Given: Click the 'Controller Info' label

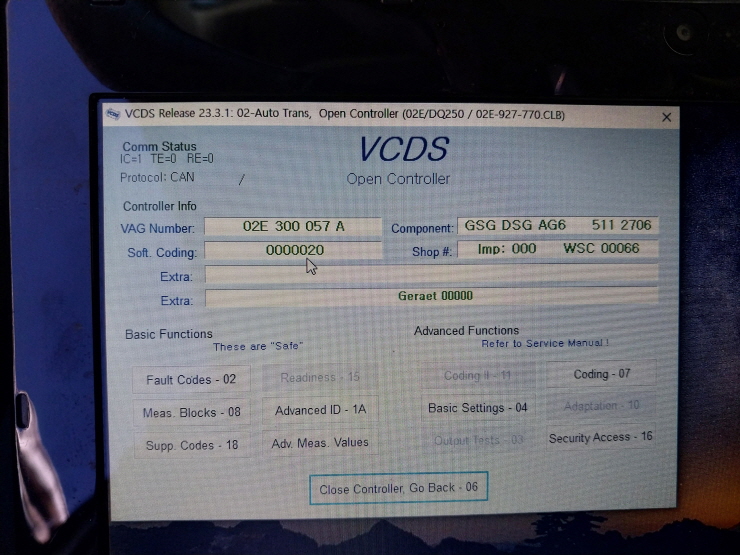Looking at the screenshot, I should pos(160,206).
